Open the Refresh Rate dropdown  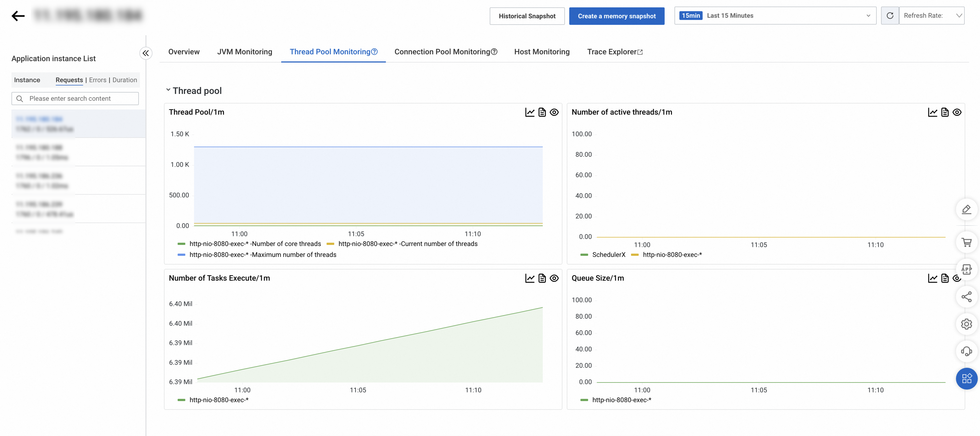pyautogui.click(x=931, y=16)
